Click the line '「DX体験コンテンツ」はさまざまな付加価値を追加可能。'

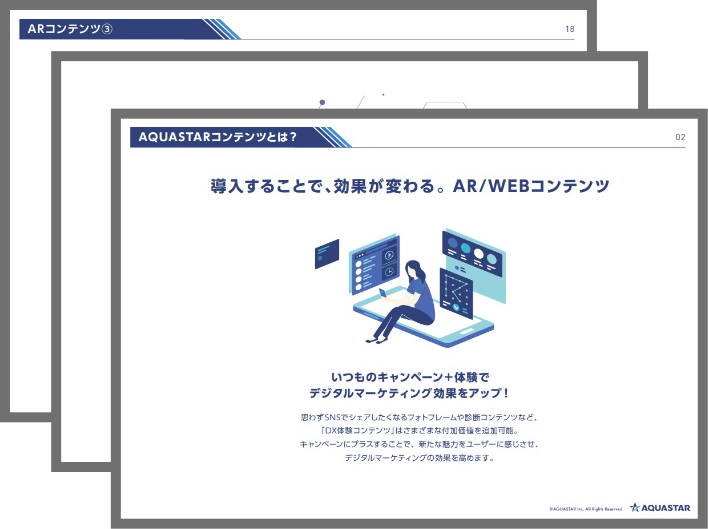[x=419, y=431]
